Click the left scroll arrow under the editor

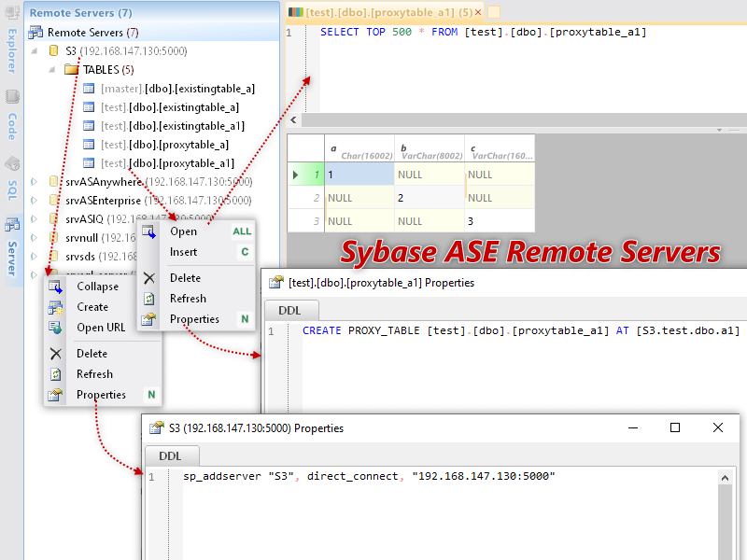point(293,120)
